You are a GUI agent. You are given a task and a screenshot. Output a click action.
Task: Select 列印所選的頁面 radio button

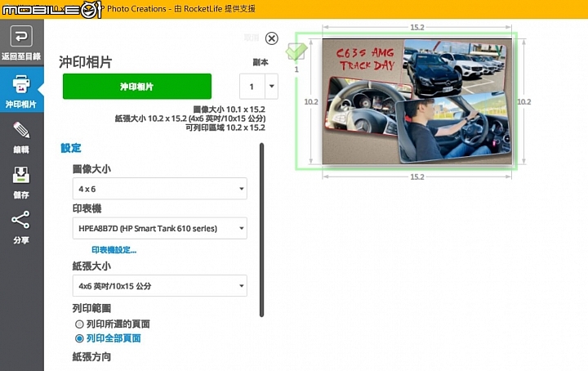coord(79,324)
